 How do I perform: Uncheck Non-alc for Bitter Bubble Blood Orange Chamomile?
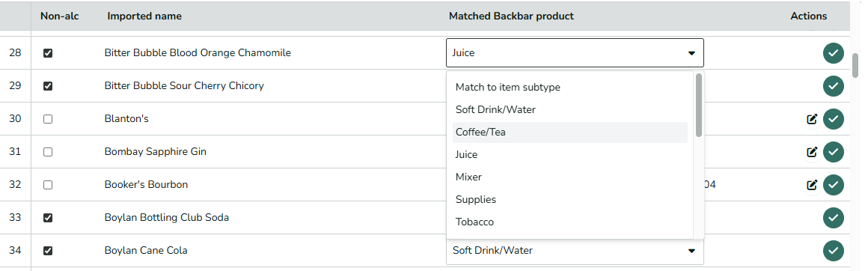click(48, 53)
